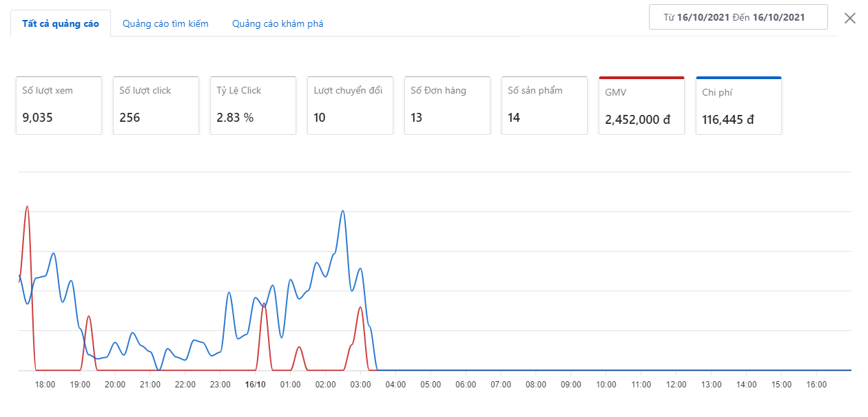
Task: Disable the GMV red metric card
Action: [641, 107]
